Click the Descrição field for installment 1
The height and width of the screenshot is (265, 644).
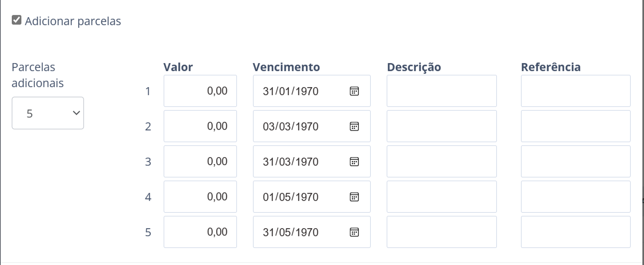point(441,91)
